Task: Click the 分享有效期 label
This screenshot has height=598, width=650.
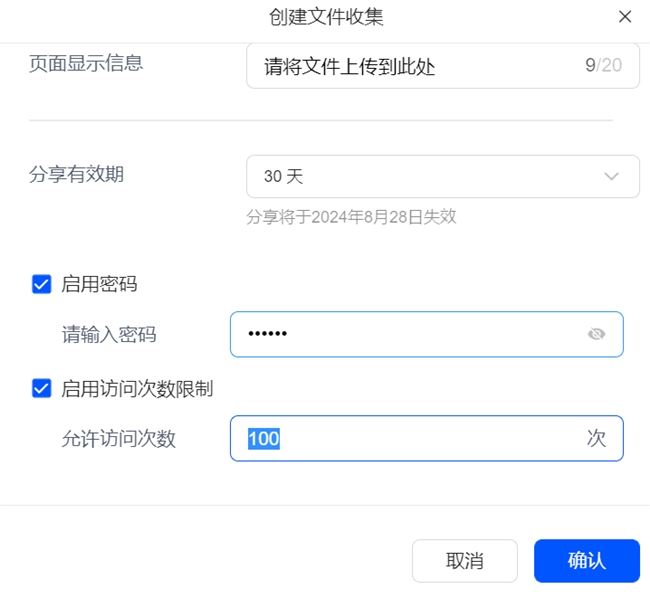Action: [x=76, y=174]
